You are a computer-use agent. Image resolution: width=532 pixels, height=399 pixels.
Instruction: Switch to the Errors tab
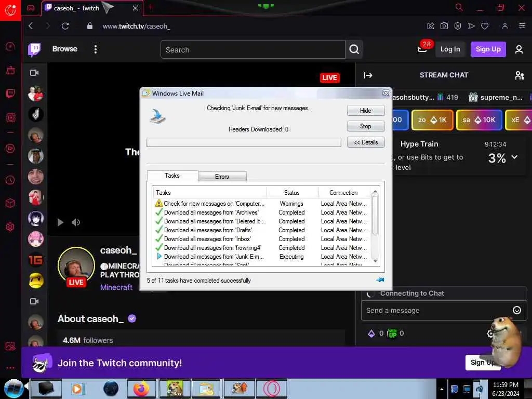point(222,177)
